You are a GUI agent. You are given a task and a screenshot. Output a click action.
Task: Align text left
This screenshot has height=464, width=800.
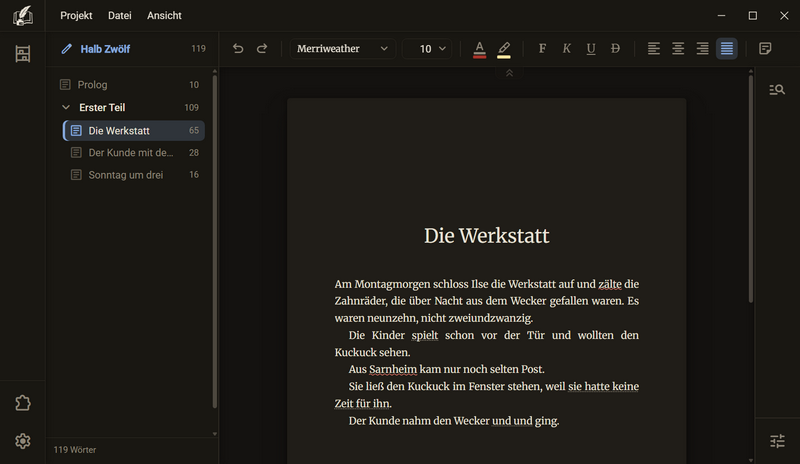coord(654,48)
